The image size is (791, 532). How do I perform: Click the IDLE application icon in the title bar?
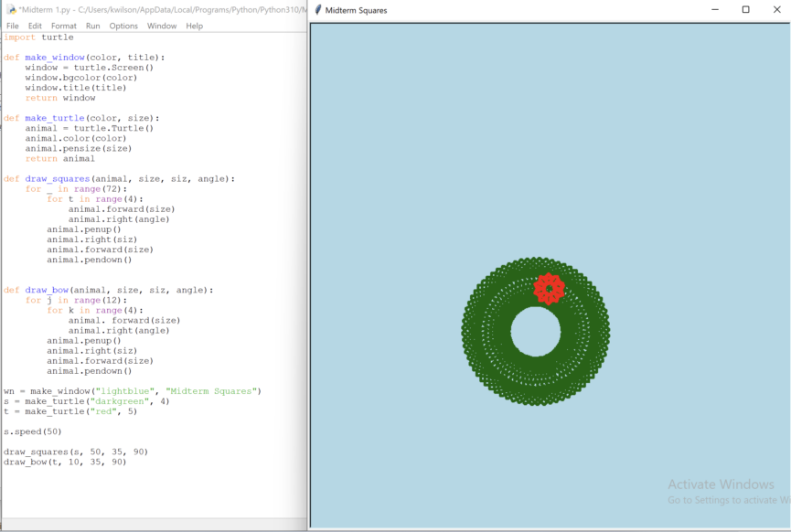click(x=9, y=9)
